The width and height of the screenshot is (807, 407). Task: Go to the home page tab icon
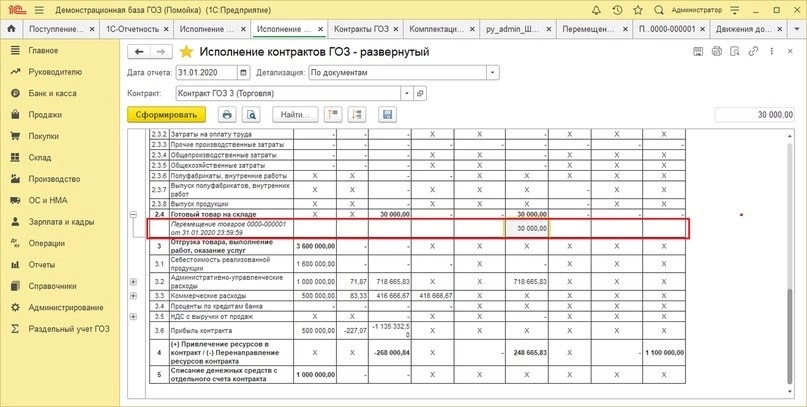point(11,29)
